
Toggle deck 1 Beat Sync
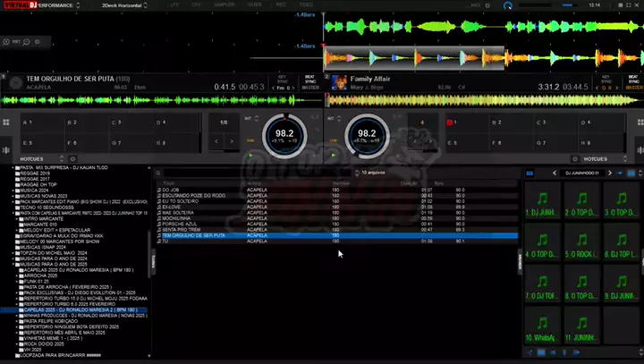pos(309,79)
